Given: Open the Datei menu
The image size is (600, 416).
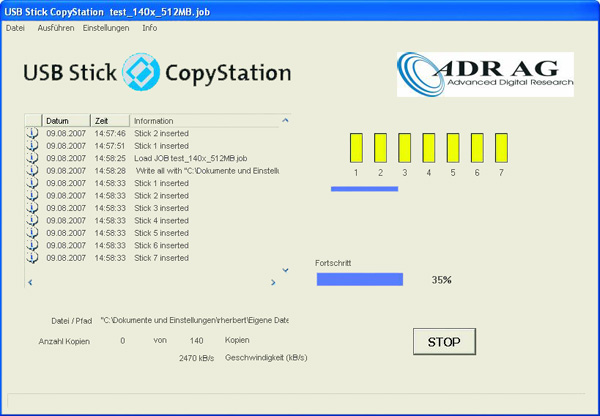Looking at the screenshot, I should (x=15, y=28).
